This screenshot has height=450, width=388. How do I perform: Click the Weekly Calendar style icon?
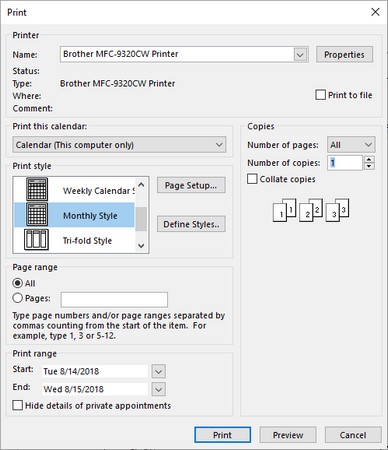click(37, 189)
